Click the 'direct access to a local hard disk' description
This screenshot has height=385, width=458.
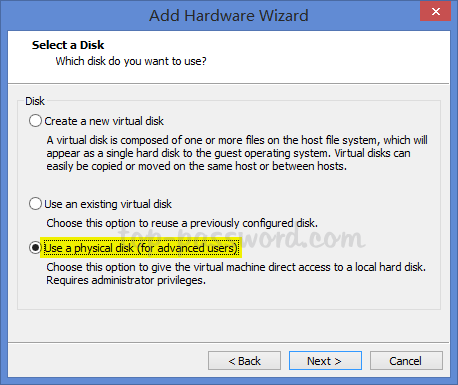click(x=236, y=267)
